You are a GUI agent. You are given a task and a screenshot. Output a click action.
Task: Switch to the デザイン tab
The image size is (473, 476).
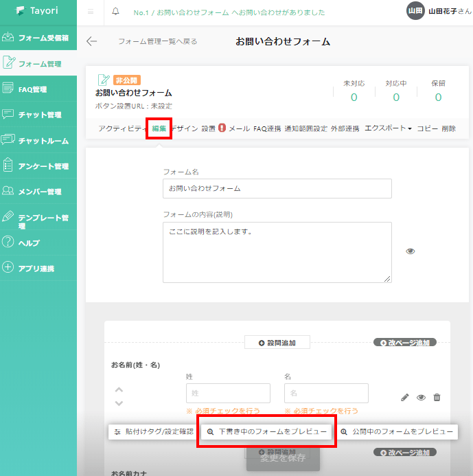click(185, 128)
